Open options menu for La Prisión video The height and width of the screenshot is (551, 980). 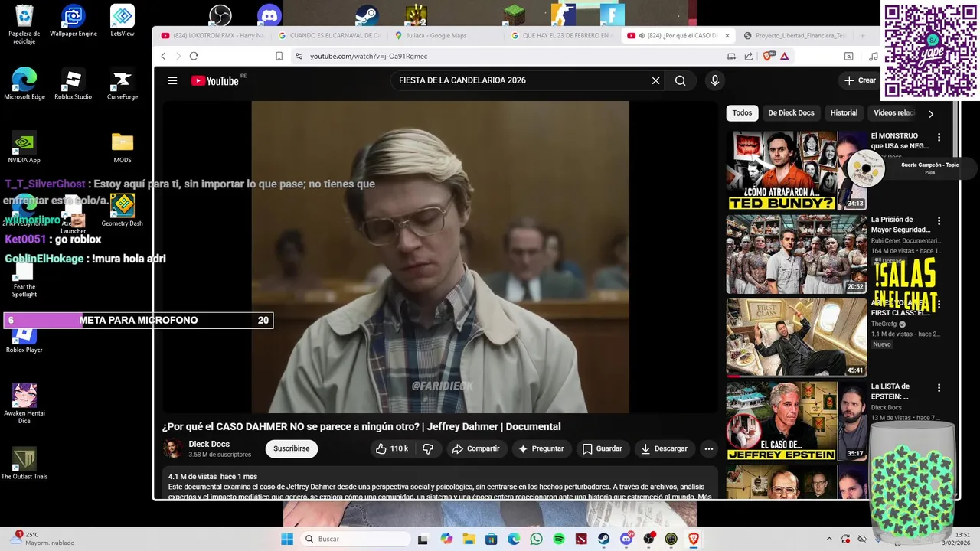939,221
